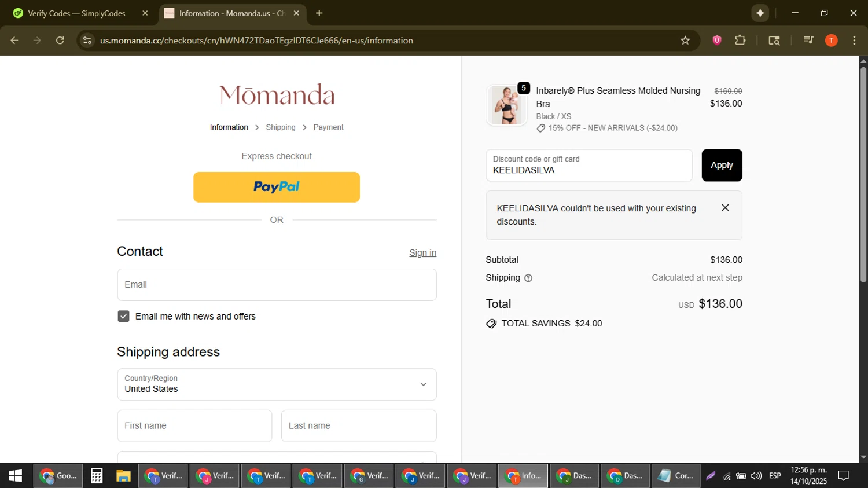Click the browser forward arrow

tap(37, 41)
